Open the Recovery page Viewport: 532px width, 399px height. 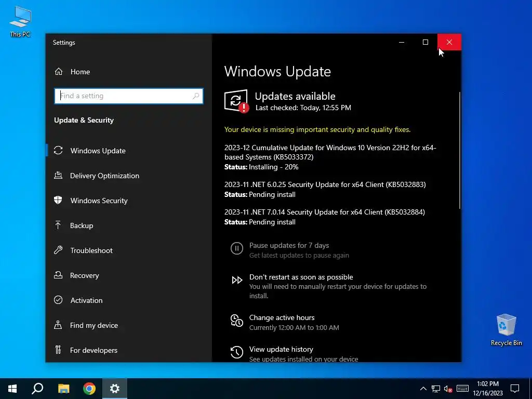pyautogui.click(x=129, y=275)
